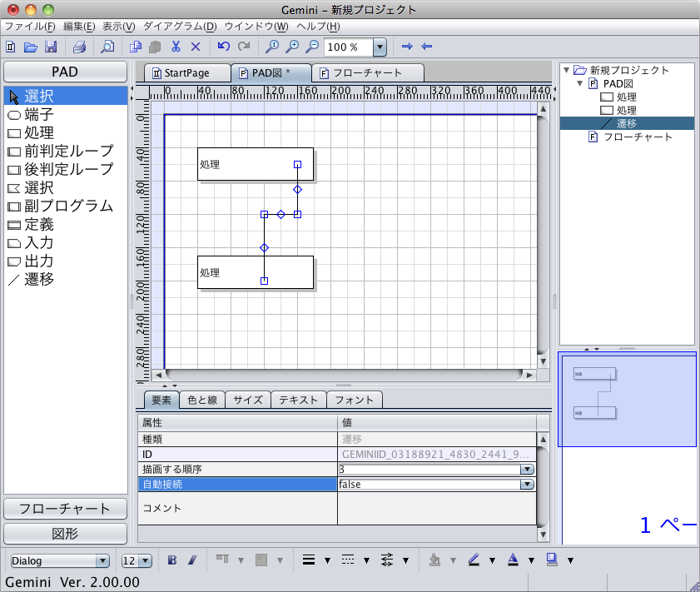Select the 副プログラム shape tool

pyautogui.click(x=66, y=206)
